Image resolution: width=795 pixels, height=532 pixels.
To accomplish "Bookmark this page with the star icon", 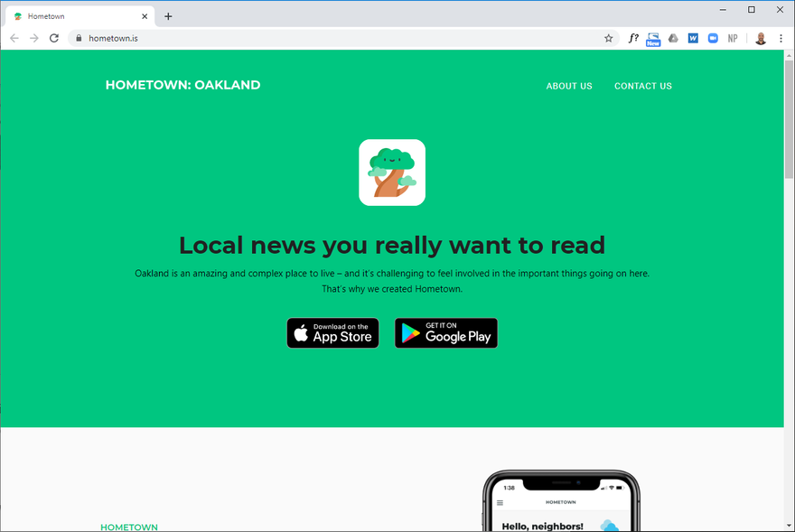I will (608, 38).
